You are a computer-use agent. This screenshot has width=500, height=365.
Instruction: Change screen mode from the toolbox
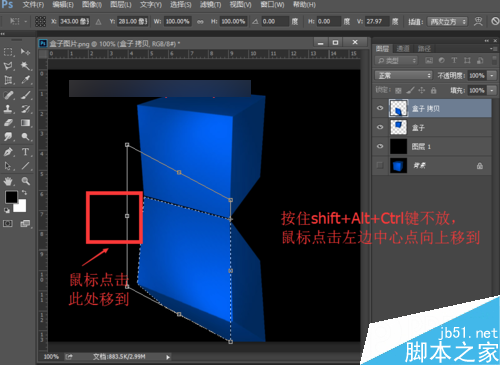click(x=25, y=224)
